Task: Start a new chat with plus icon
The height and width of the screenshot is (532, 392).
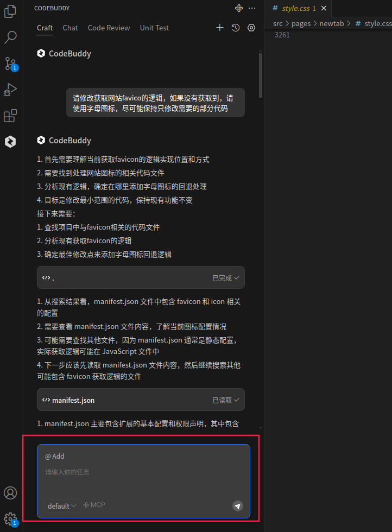Action: coord(219,28)
